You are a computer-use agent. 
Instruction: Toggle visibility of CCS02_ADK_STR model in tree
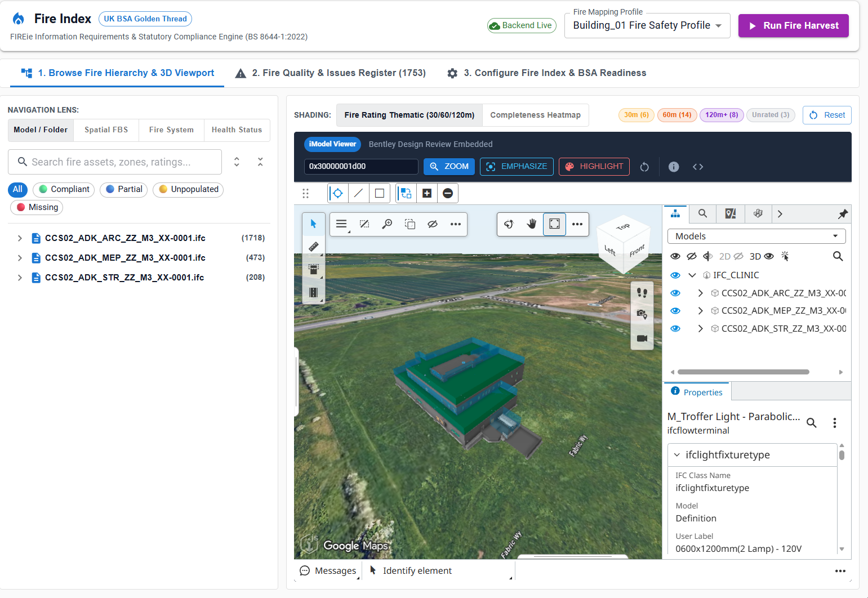[675, 329]
